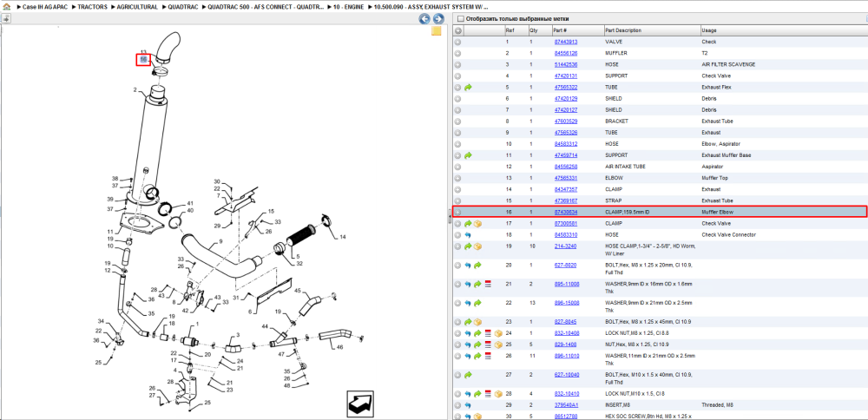Open 'QUADTRAC 500 - AFS CONNECT' breadcrumb
Screen dimensions: 868x420
coord(266,7)
